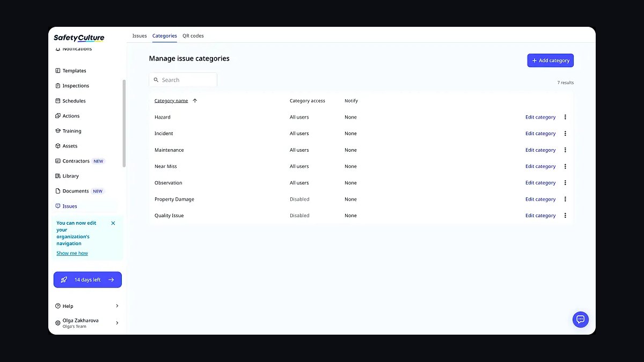Click the Add category button
Screen dimensions: 644x362
click(550, 61)
